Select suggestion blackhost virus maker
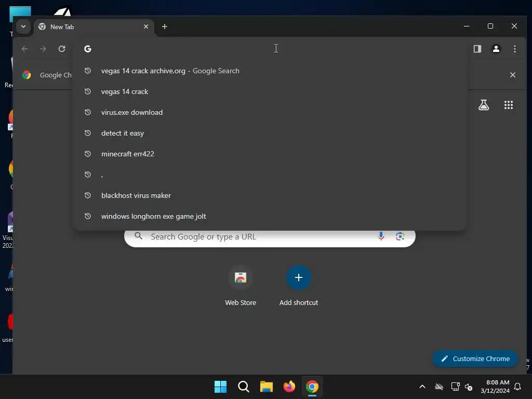Screen dimensions: 532x399 tap(270, 195)
